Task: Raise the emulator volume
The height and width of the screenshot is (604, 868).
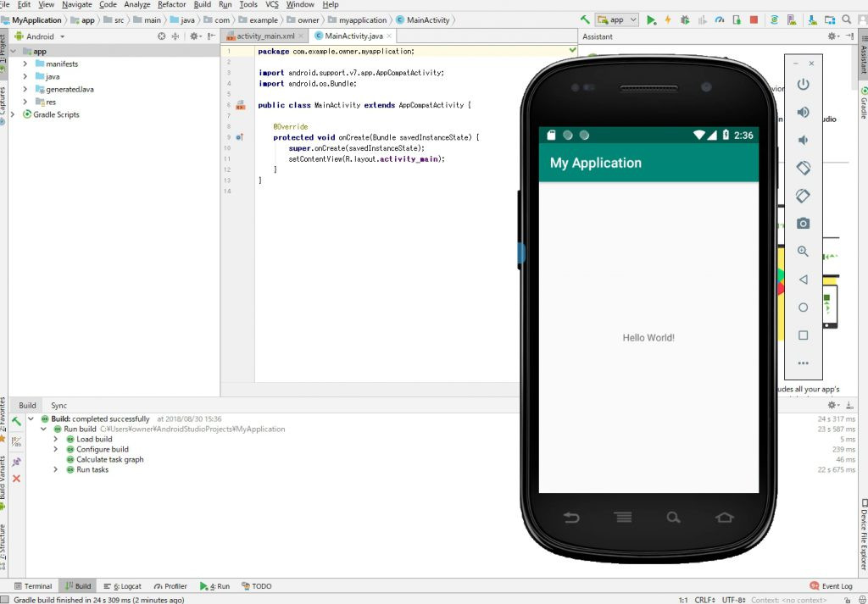Action: (803, 113)
